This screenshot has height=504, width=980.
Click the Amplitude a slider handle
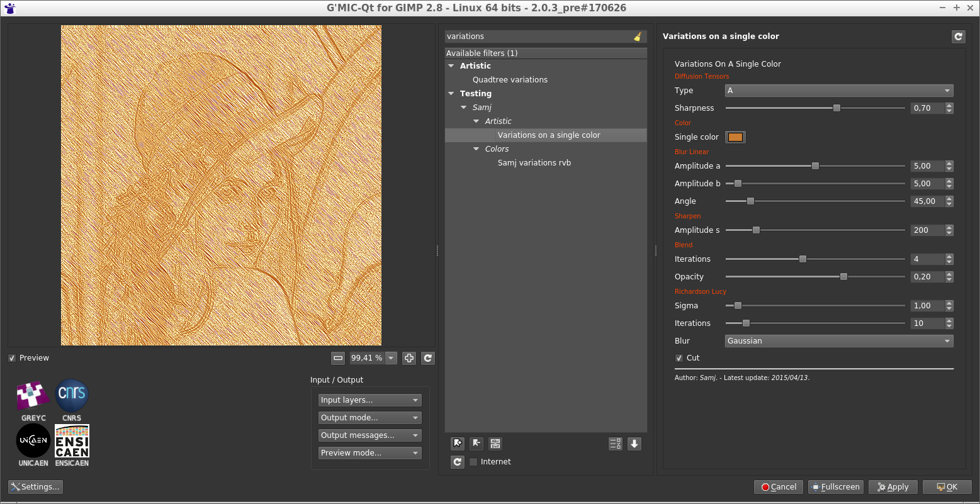pyautogui.click(x=815, y=166)
